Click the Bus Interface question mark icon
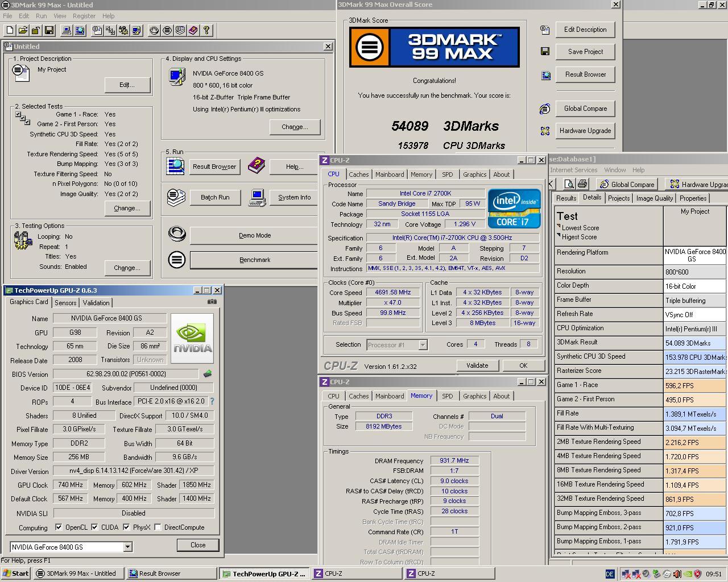This screenshot has height=582, width=728. tap(212, 401)
